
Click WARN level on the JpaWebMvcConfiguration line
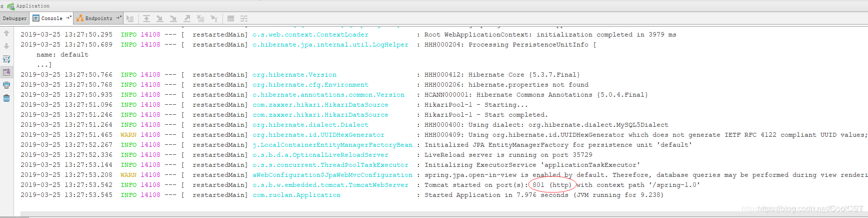pyautogui.click(x=128, y=175)
